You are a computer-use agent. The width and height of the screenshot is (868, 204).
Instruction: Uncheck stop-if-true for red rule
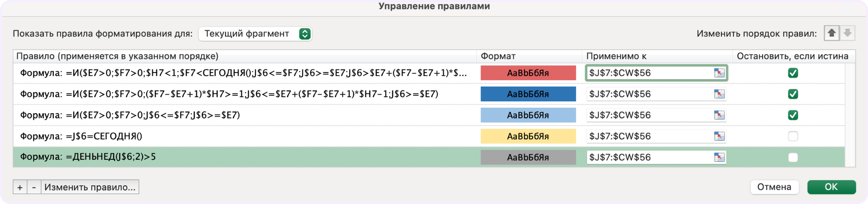tap(793, 73)
